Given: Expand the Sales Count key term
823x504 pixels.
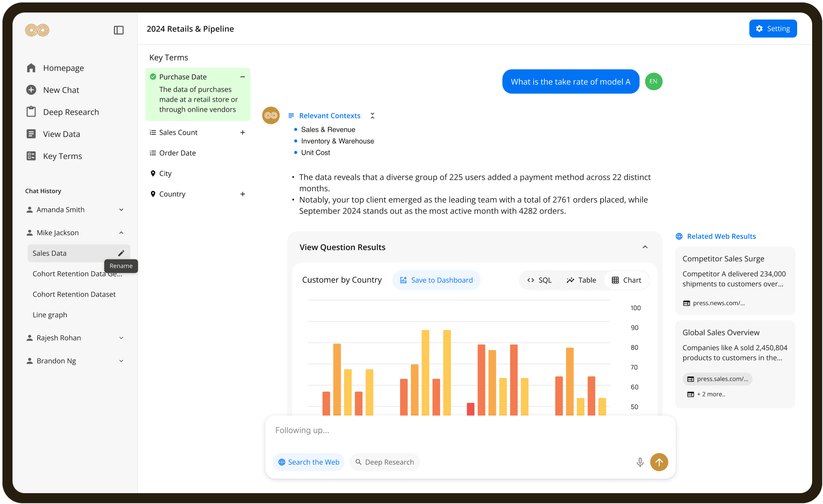Looking at the screenshot, I should click(242, 132).
